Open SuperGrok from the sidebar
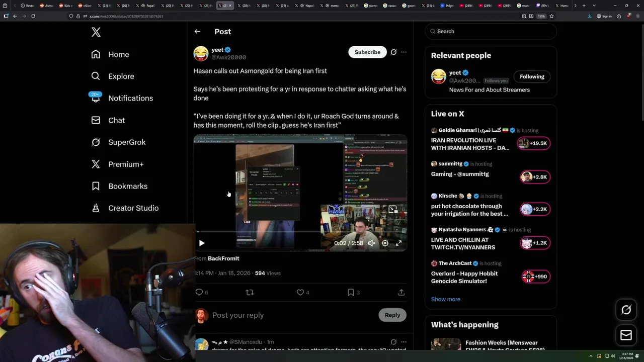 [118, 142]
